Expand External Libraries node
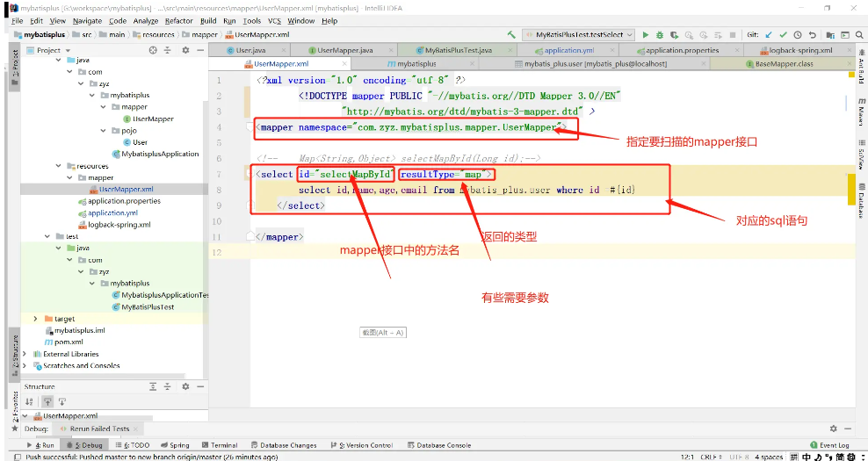Viewport: 868px width, 461px height. coord(25,354)
